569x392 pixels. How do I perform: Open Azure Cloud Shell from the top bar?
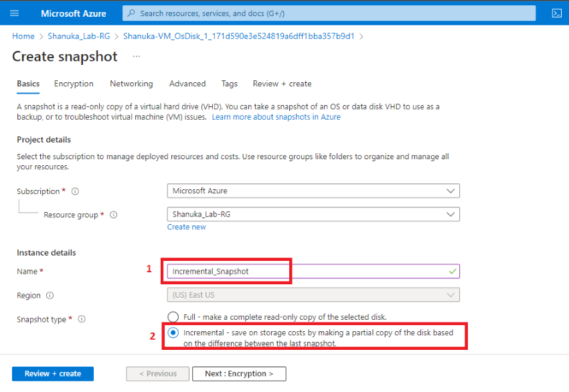pyautogui.click(x=556, y=13)
